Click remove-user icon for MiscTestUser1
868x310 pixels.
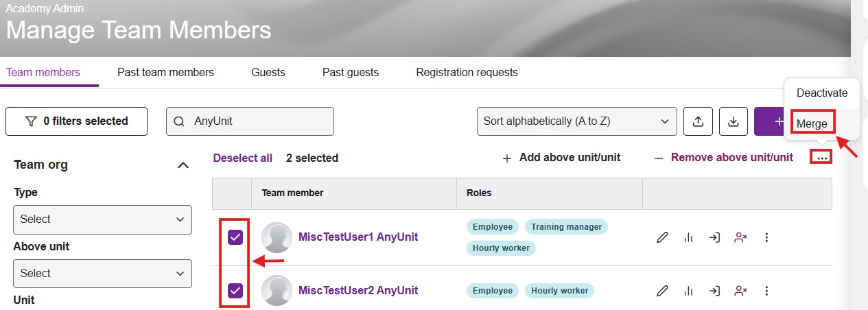tap(740, 237)
